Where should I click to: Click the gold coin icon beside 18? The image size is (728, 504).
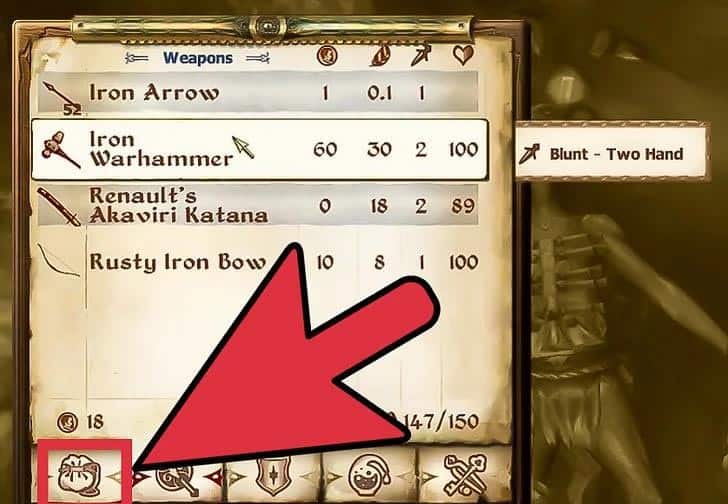(67, 422)
